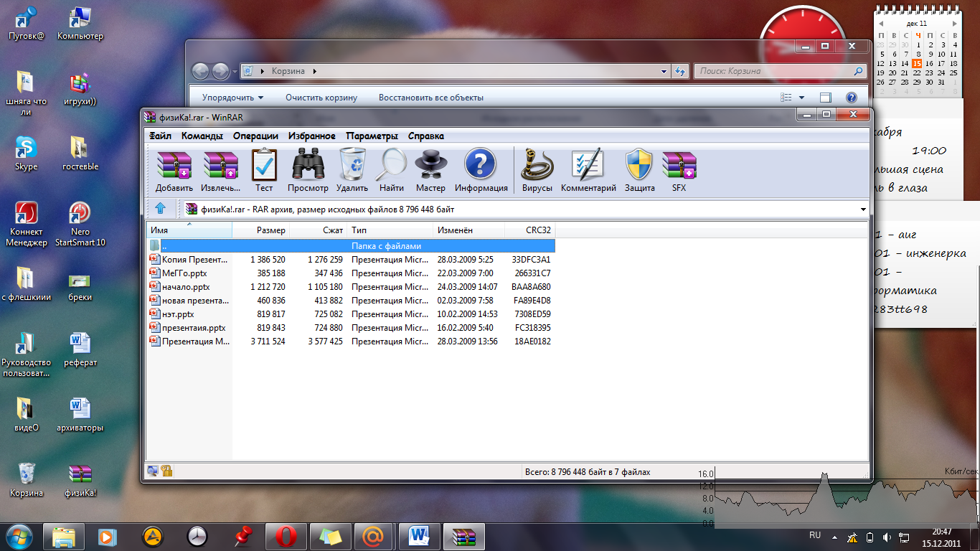Screen dimensions: 980x551
Task: Open the Избранное menu
Action: point(312,136)
